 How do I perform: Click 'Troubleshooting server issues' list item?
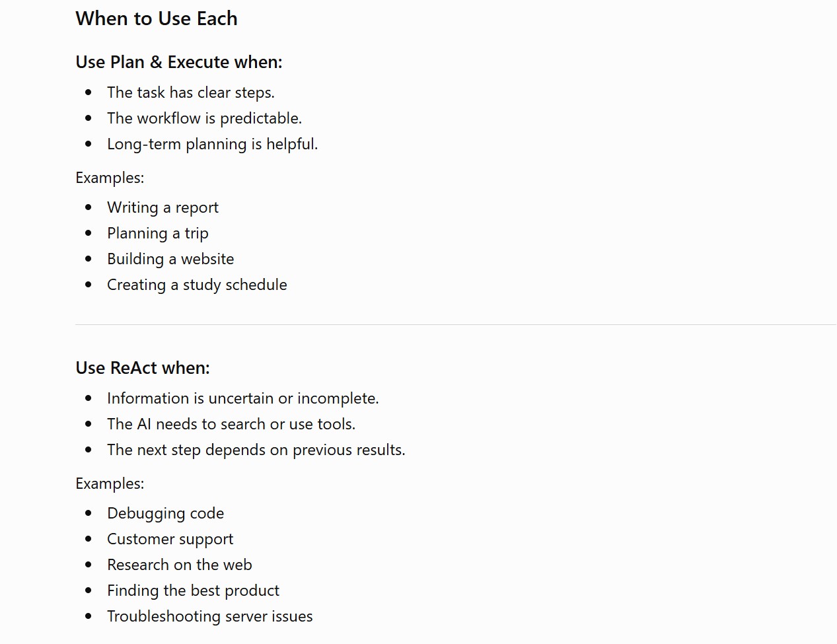[210, 616]
